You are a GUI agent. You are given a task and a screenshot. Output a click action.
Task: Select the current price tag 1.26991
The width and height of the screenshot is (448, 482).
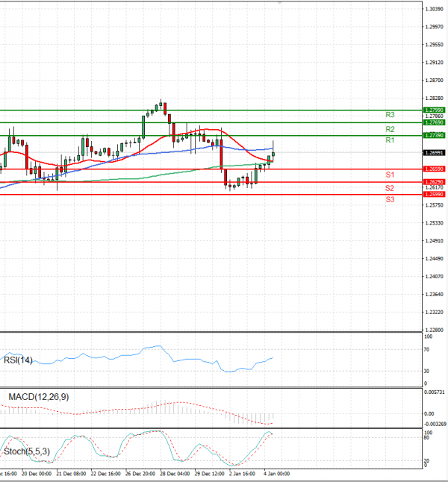point(434,153)
